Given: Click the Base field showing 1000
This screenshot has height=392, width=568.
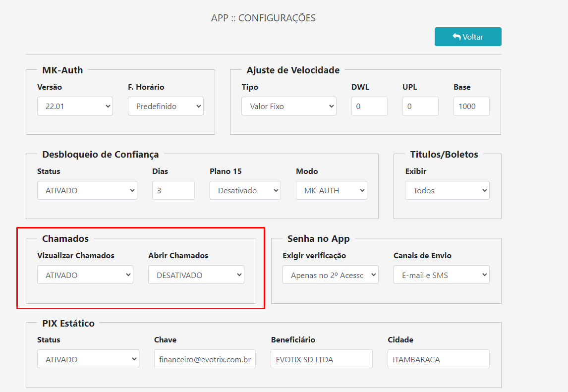Looking at the screenshot, I should (x=471, y=106).
